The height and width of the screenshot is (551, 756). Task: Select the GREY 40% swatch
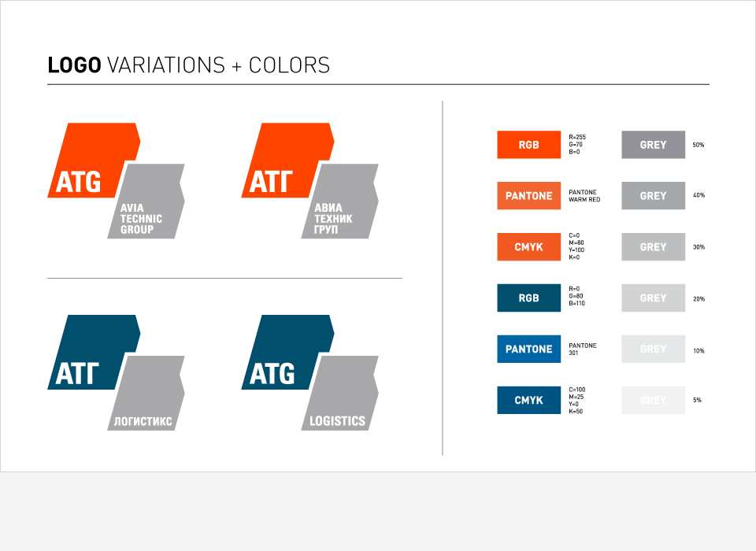coord(654,196)
